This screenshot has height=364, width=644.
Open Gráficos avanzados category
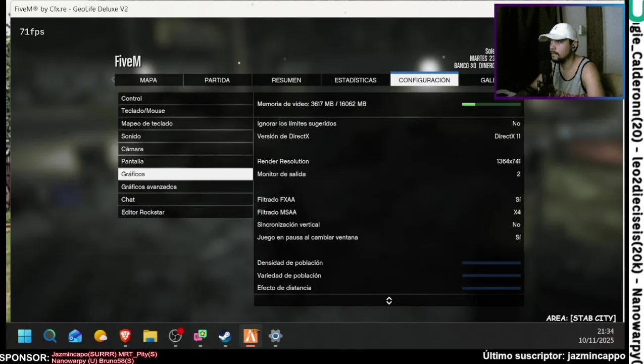(185, 187)
